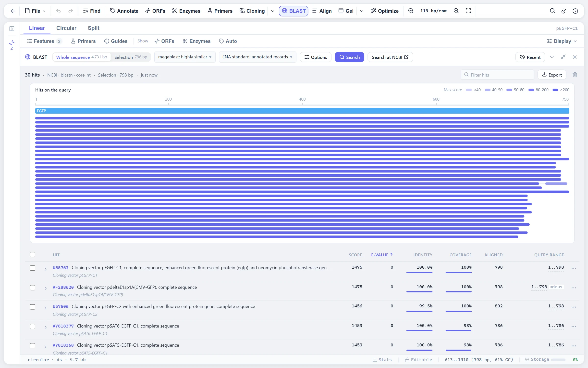Open the File menu
Viewport: 588px width, 368px height.
click(x=35, y=11)
